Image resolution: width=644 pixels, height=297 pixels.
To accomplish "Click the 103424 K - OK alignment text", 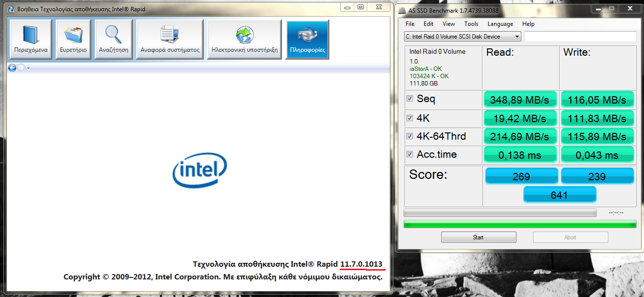I will 429,76.
